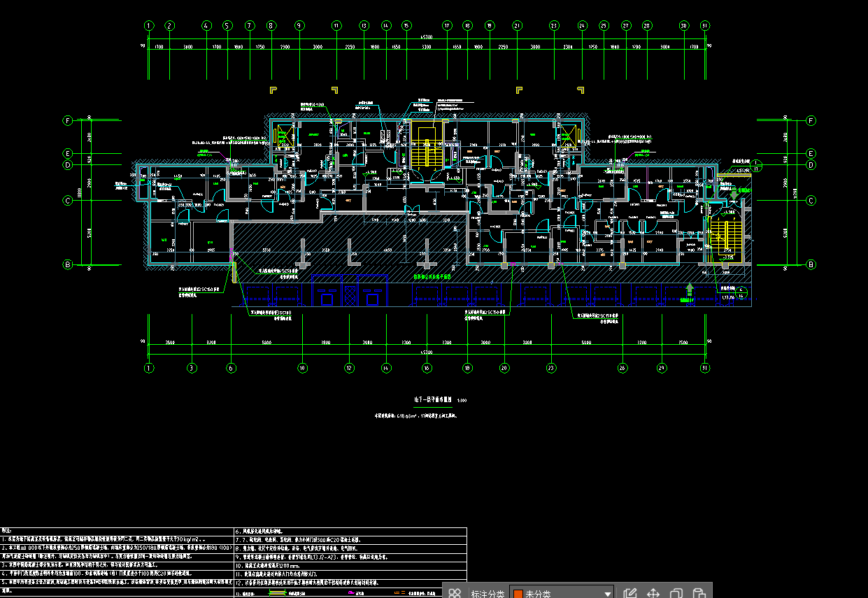The width and height of the screenshot is (868, 598).
Task: Select the four-arrow move icon
Action: pos(653,593)
